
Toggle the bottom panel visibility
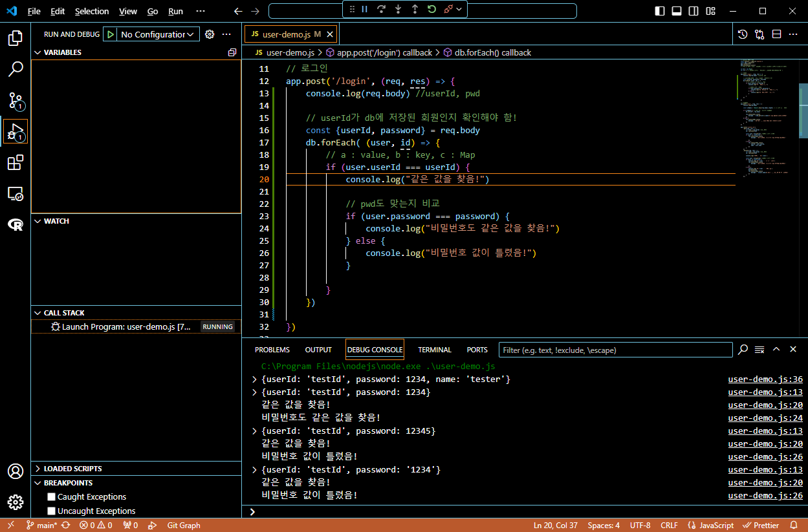point(677,11)
